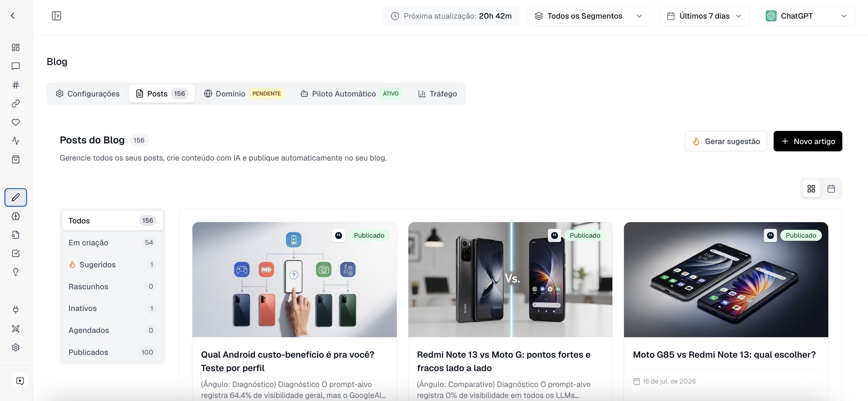Open the ChatGPT model dropdown
868x401 pixels.
(807, 16)
